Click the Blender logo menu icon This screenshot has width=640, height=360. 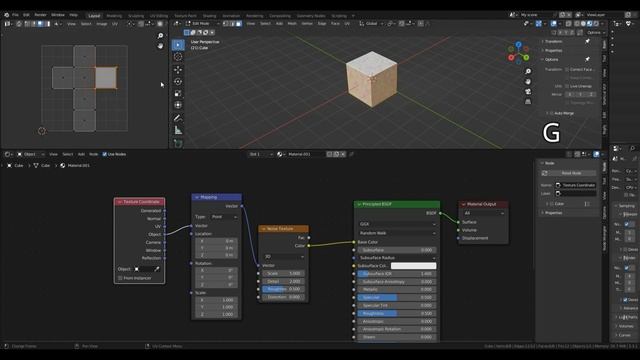[x=7, y=15]
